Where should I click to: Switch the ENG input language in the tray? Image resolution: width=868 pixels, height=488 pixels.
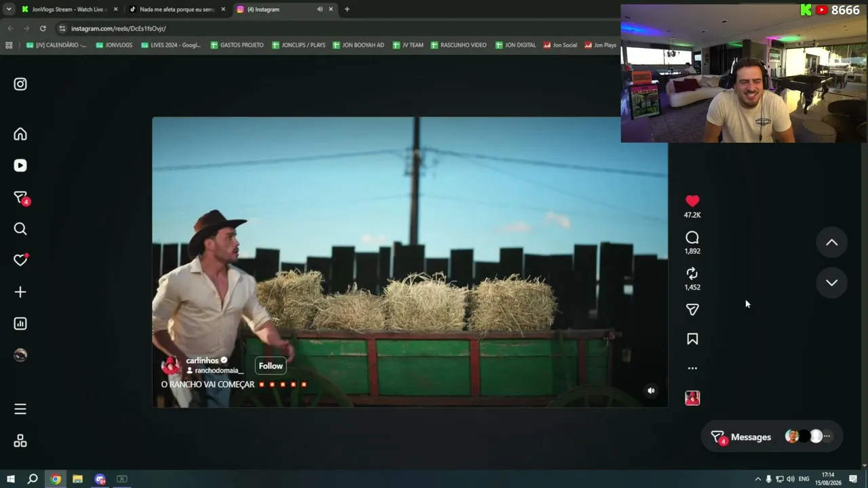point(804,479)
